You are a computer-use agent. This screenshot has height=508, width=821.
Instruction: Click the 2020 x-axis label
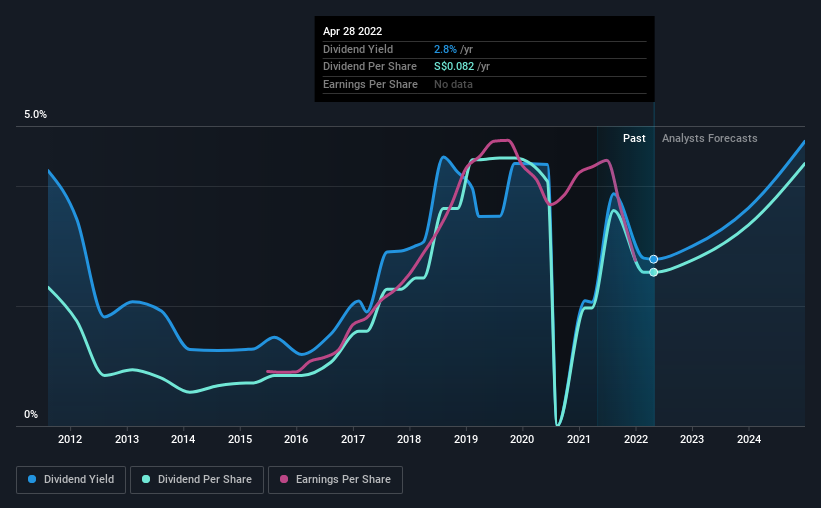tap(522, 439)
